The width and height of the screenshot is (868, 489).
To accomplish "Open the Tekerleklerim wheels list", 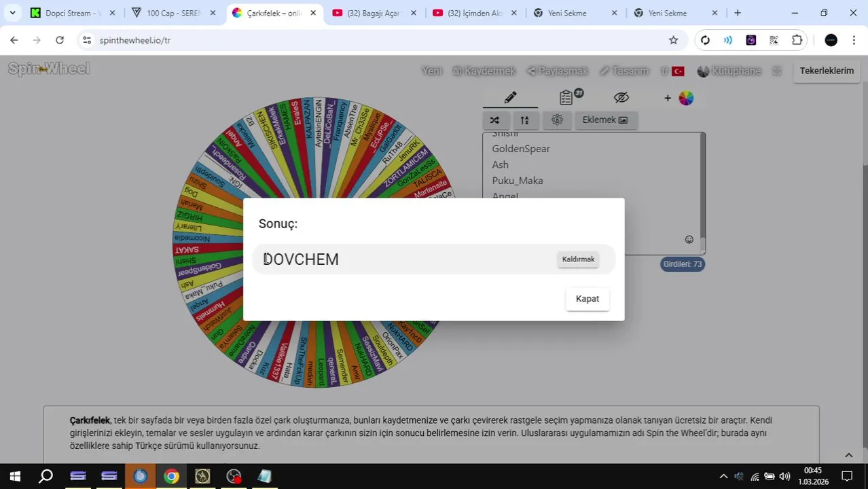I will (x=827, y=71).
